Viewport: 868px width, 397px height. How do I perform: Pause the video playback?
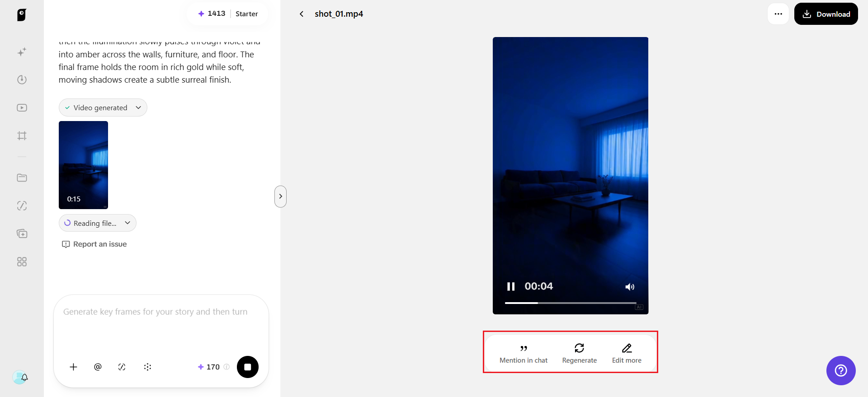[x=511, y=286]
